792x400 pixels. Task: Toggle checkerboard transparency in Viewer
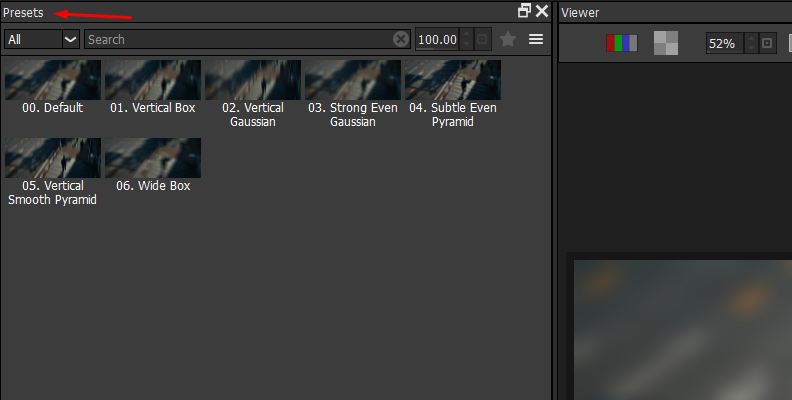click(666, 43)
